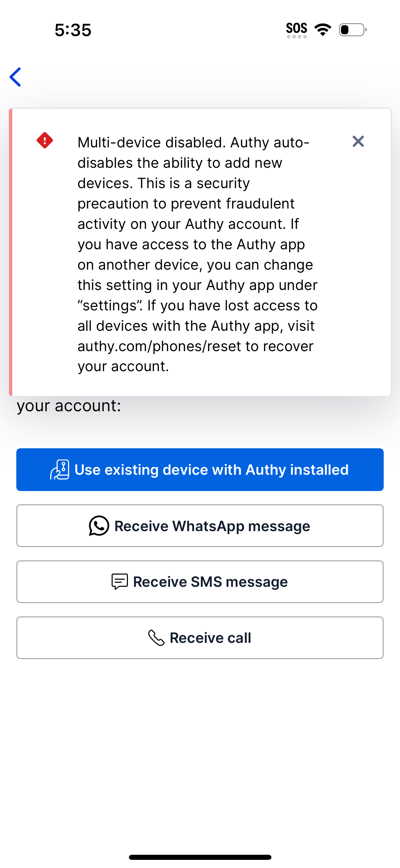
Task: Click the SMS speech bubble icon
Action: pos(119,581)
